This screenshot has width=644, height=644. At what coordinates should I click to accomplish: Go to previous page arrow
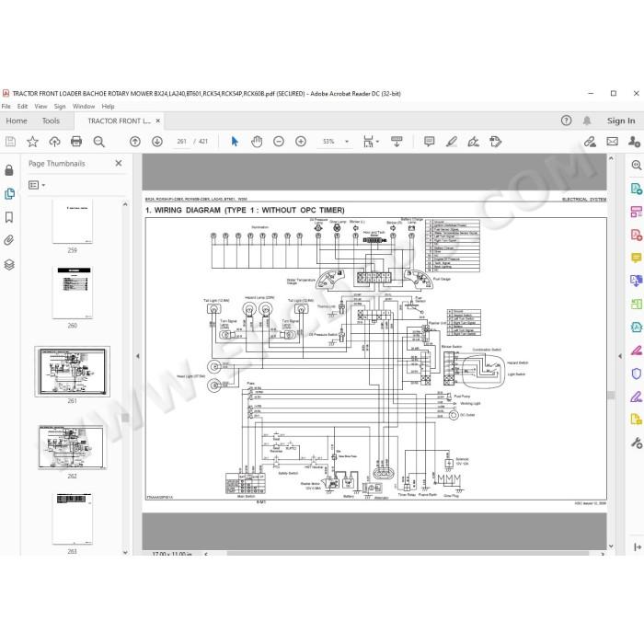pos(135,142)
